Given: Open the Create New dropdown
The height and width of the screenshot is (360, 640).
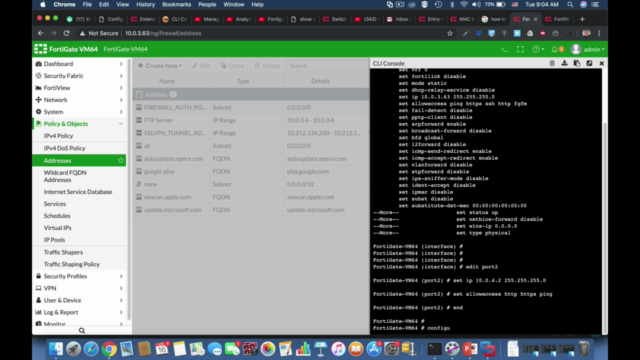Looking at the screenshot, I should (x=160, y=66).
